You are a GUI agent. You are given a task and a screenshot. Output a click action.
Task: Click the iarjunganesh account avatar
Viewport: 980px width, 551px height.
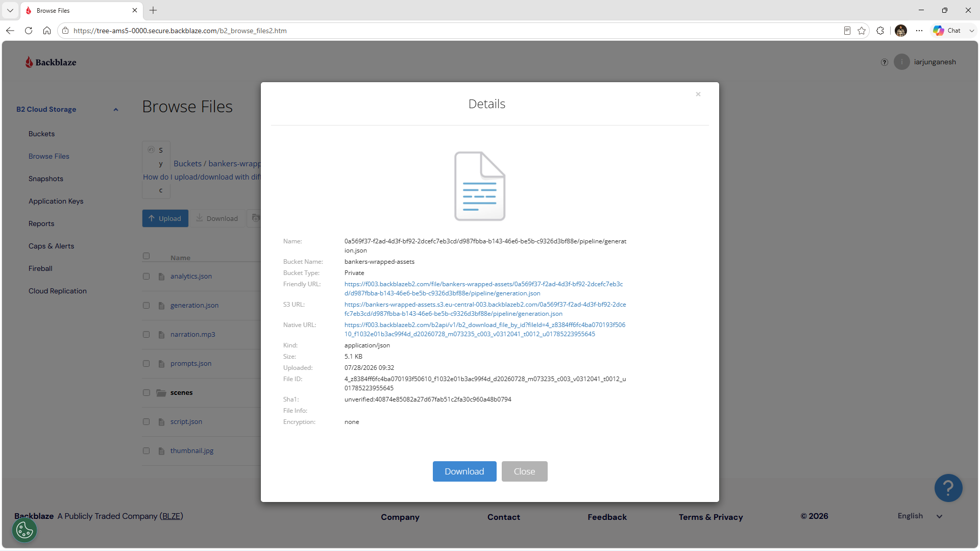[x=901, y=62]
